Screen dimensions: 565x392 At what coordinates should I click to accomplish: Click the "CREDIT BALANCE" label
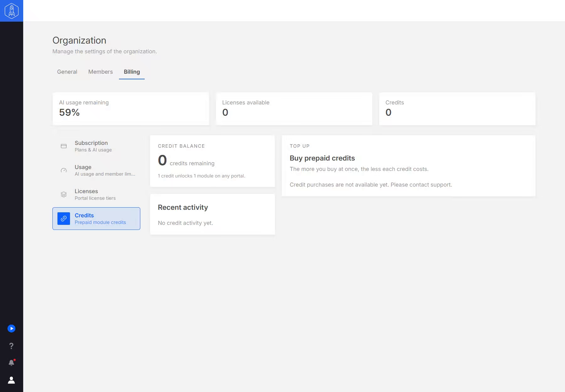(181, 146)
